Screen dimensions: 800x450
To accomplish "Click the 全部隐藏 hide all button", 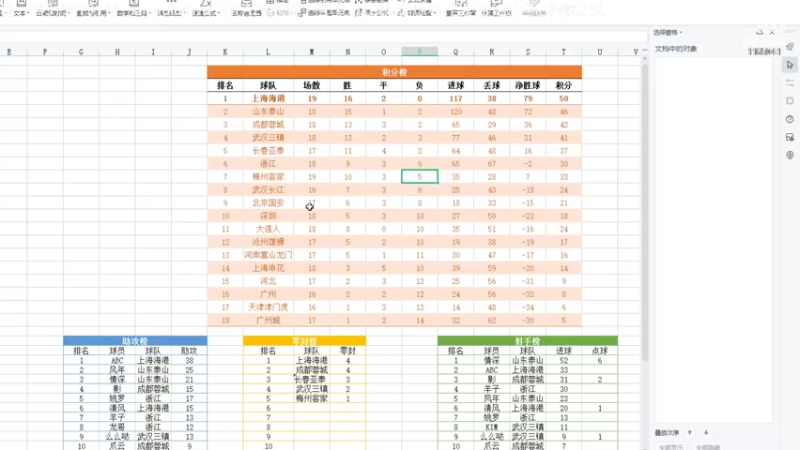I will pos(708,447).
